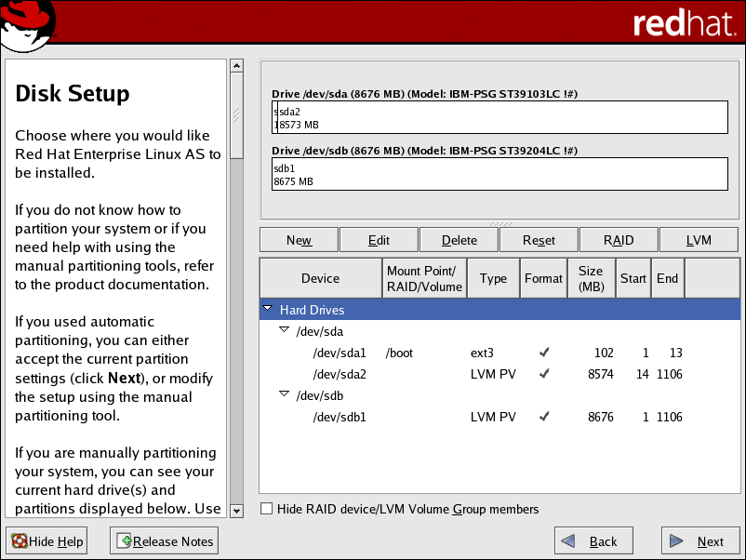Click the format checkmark for /dev/sda2
Viewport: 746px width, 560px height.
(x=544, y=374)
